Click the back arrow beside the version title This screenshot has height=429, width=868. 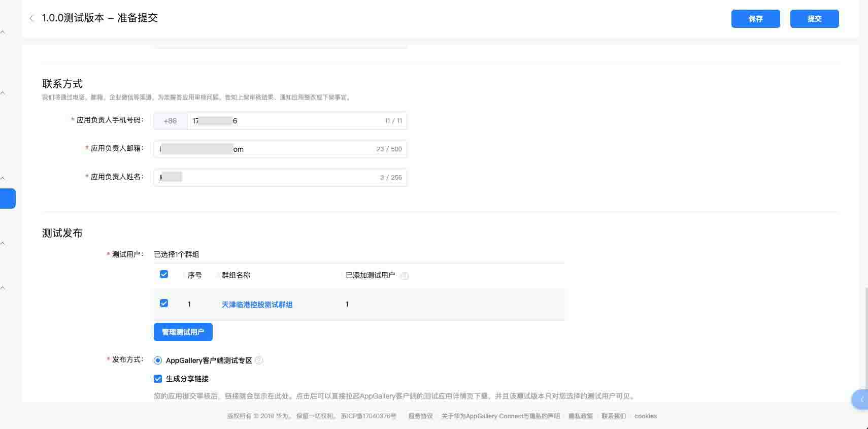[x=31, y=18]
